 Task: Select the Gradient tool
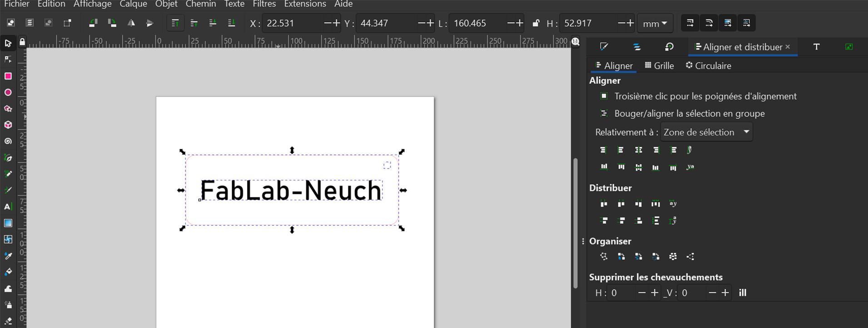pos(8,223)
